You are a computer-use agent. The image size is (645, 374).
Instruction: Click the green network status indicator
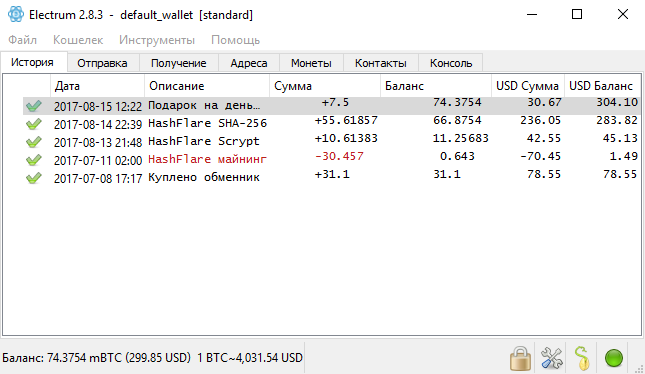(614, 358)
